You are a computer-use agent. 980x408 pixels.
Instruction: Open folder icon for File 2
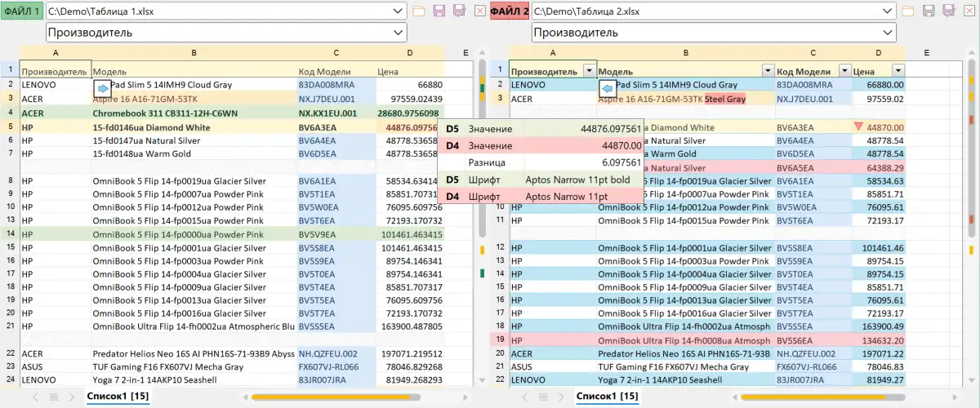click(907, 11)
